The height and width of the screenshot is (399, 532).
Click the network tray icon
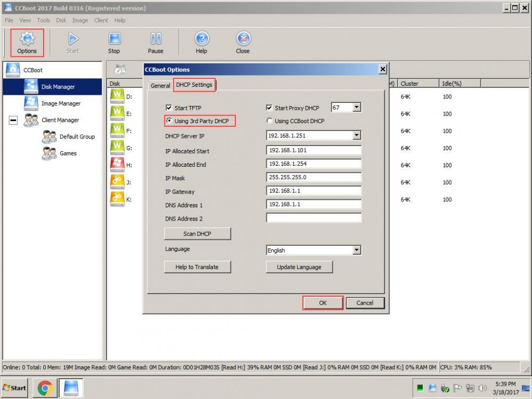pos(470,388)
